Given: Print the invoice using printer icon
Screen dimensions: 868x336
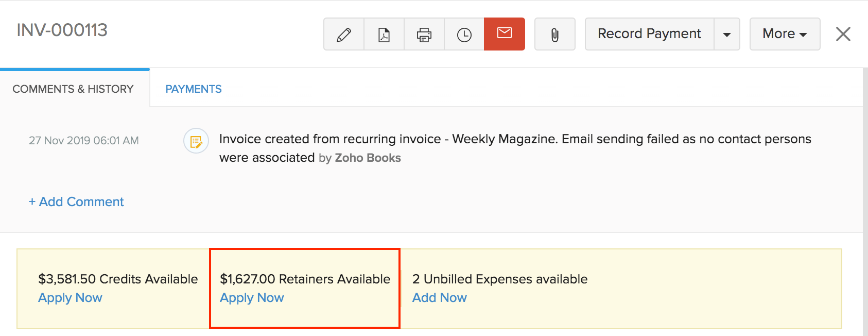Looking at the screenshot, I should 424,35.
